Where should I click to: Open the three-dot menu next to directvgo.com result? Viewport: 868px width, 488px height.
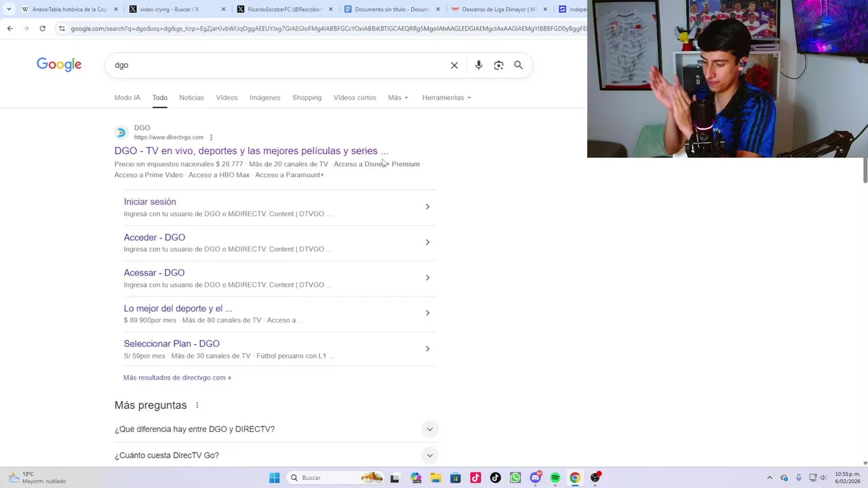pyautogui.click(x=211, y=138)
